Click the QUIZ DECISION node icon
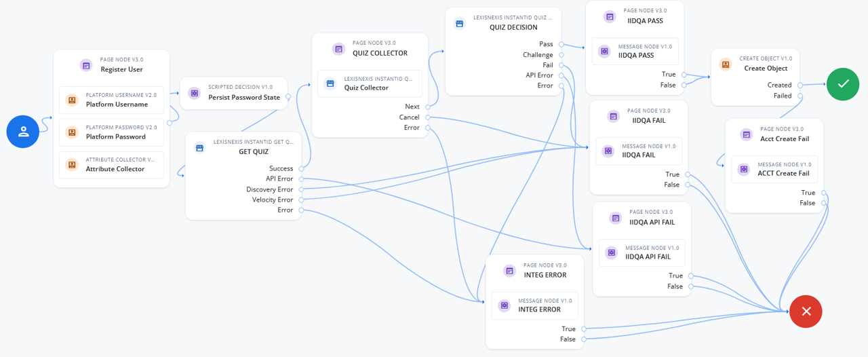868x357 pixels. (459, 23)
